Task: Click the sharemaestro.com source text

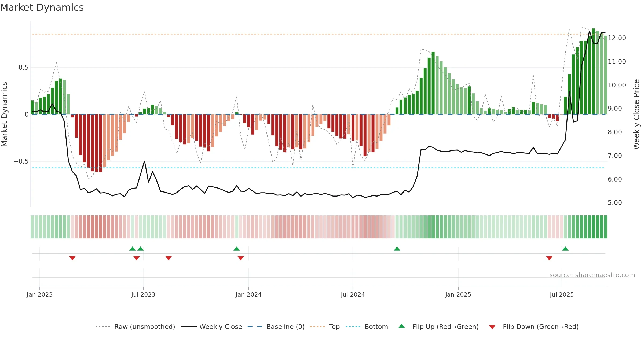Action: click(592, 275)
